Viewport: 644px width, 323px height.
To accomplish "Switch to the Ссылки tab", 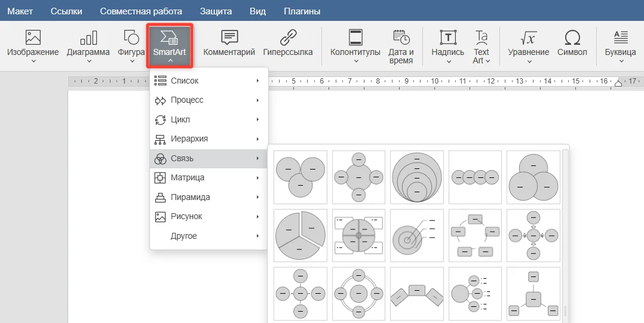I will pyautogui.click(x=66, y=11).
